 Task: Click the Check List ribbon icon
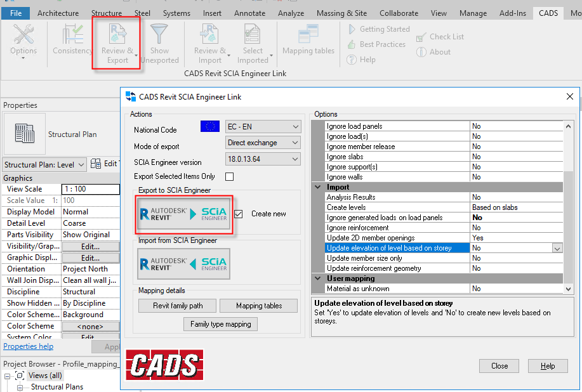click(421, 37)
